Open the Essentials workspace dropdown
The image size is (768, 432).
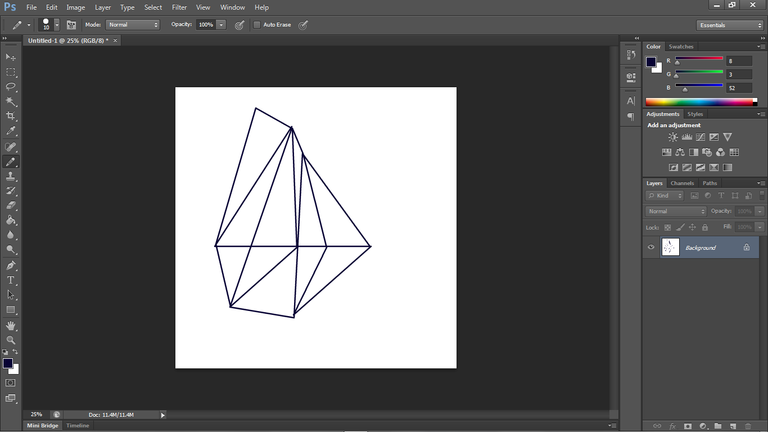pyautogui.click(x=730, y=25)
